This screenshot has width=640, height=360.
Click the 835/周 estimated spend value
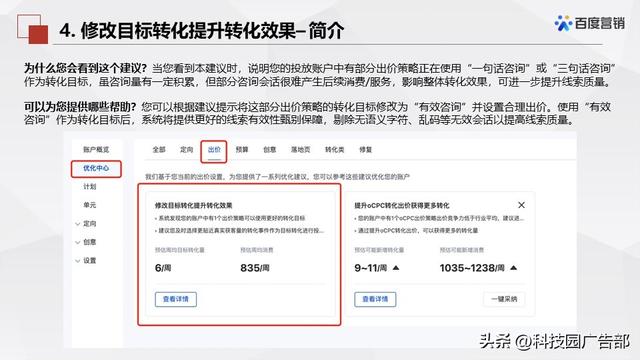(255, 268)
